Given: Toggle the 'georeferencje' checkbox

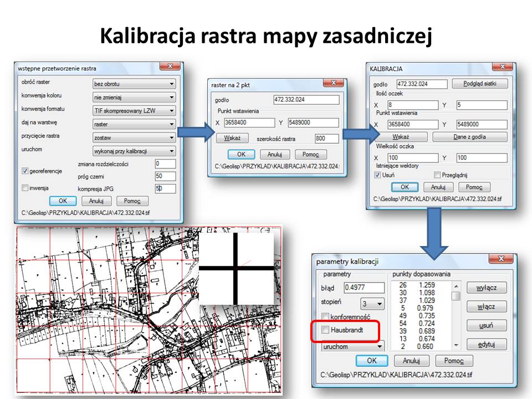Looking at the screenshot, I should 25,171.
